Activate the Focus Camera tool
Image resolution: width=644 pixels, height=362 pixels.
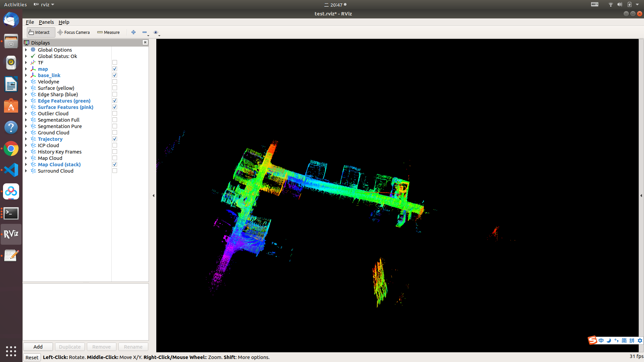tap(74, 32)
